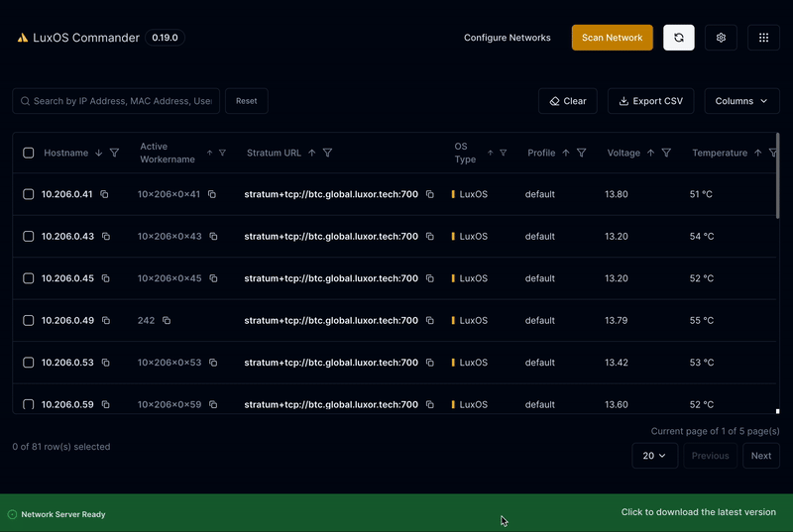Sort by Active Workername arrow
The width and height of the screenshot is (793, 532).
(209, 153)
